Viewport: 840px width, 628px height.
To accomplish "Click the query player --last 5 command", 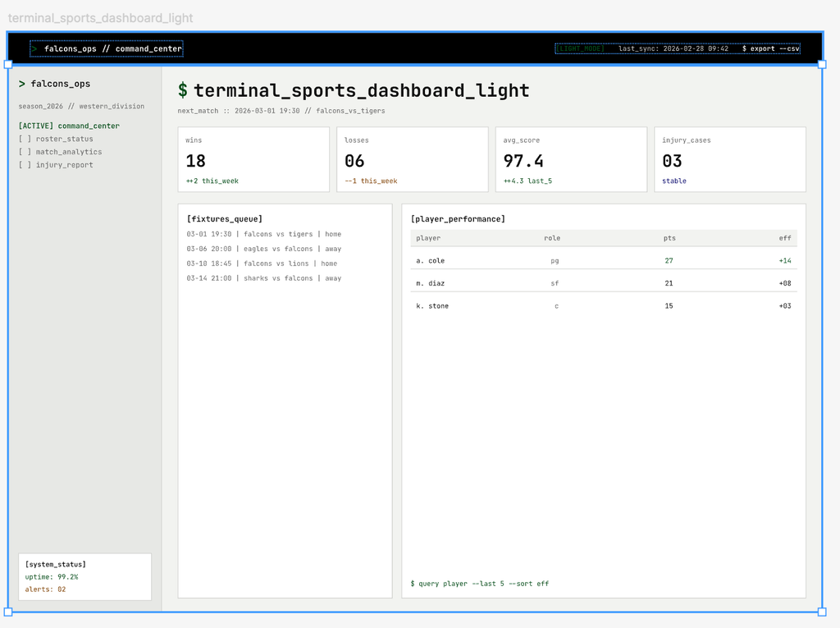I will coord(480,584).
